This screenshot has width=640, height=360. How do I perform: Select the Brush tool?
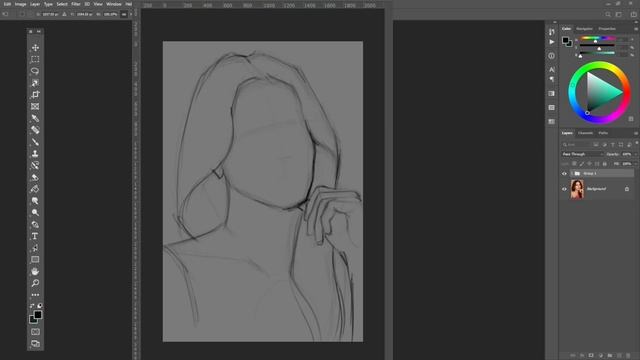pos(35,142)
